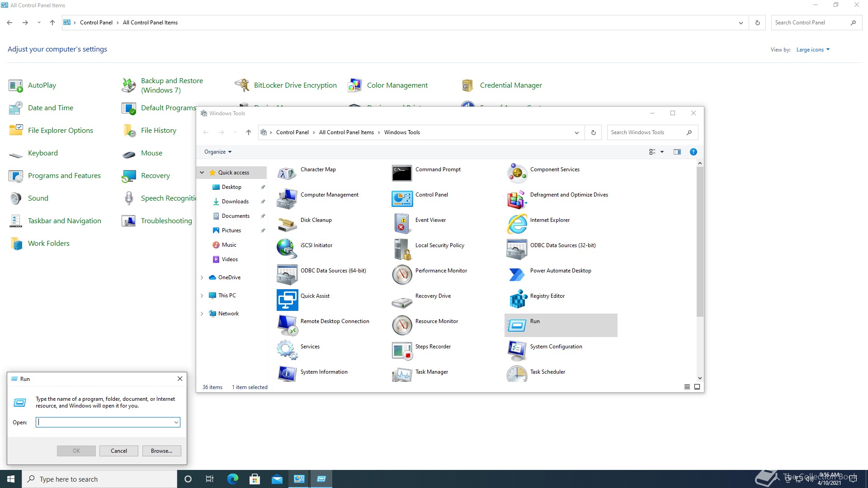This screenshot has height=488, width=868.
Task: Launch Internet Explorer icon
Action: (517, 224)
